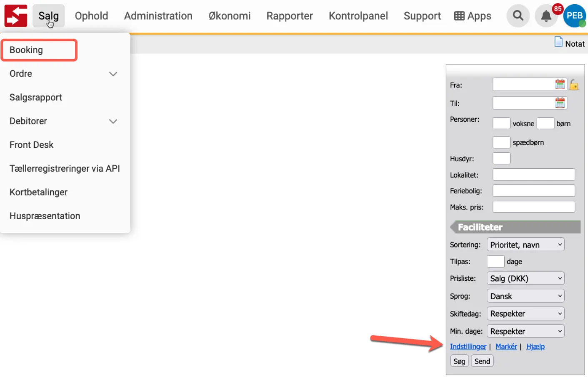This screenshot has height=377, width=588.
Task: Toggle the padlock next to Fra date
Action: [574, 85]
